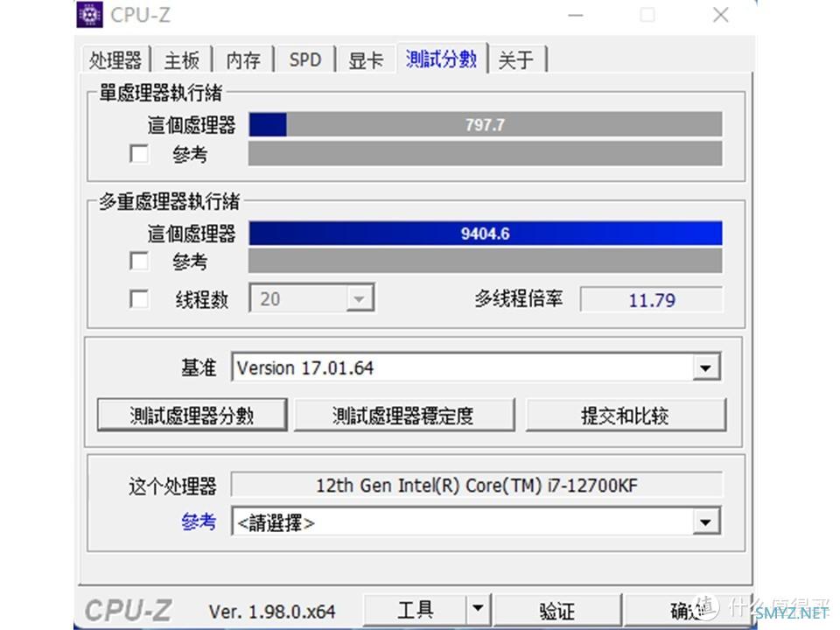Viewport: 840px width, 630px height.
Task: Open the thread count dropdown showing 20
Action: pyautogui.click(x=311, y=298)
